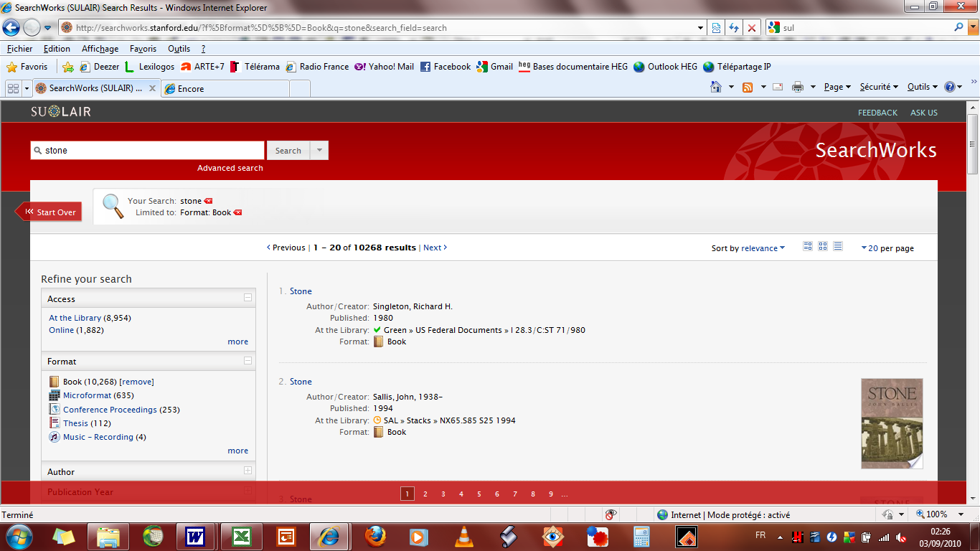Click the IE Back navigation button
The width and height of the screenshot is (980, 551).
pyautogui.click(x=11, y=28)
